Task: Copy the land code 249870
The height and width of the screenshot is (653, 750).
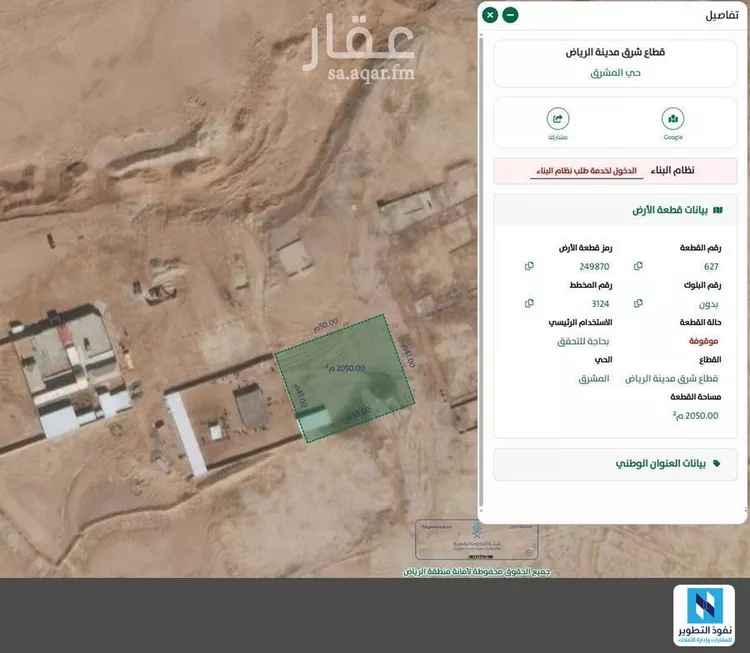Action: (x=529, y=266)
